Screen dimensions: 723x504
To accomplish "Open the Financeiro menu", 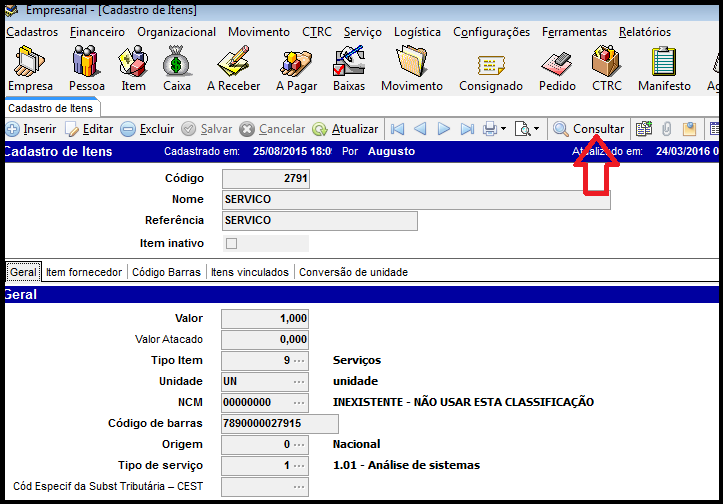I will [x=97, y=32].
